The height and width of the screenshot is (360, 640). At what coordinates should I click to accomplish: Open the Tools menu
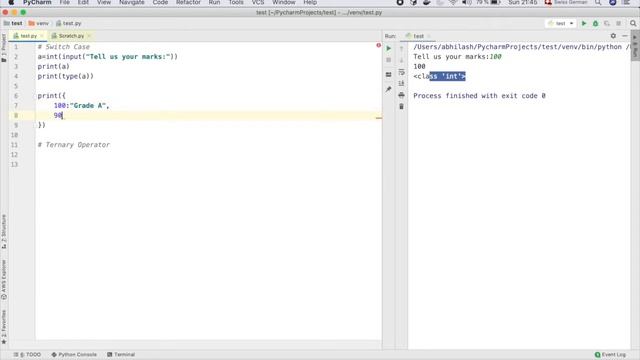(236, 2)
